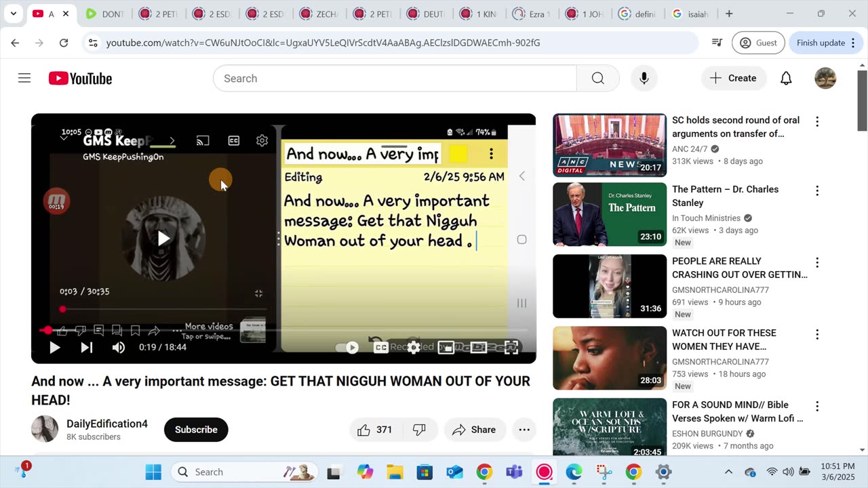Viewport: 868px width, 488px height.
Task: Toggle theater mode
Action: 479,348
